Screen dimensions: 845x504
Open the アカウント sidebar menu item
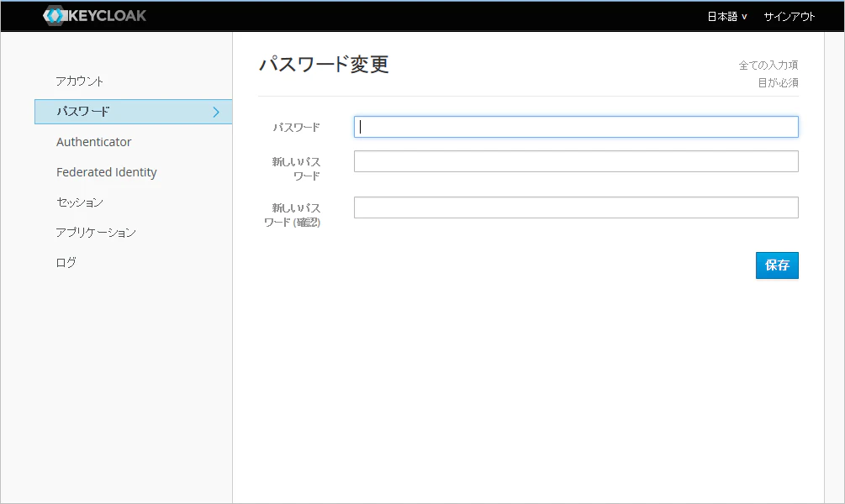(x=79, y=81)
